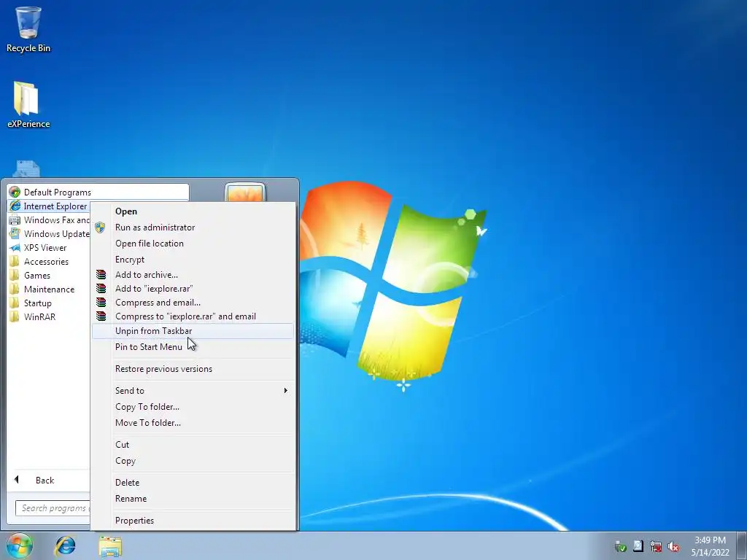Click the Windows Update icon
The width and height of the screenshot is (747, 560).
coord(15,234)
